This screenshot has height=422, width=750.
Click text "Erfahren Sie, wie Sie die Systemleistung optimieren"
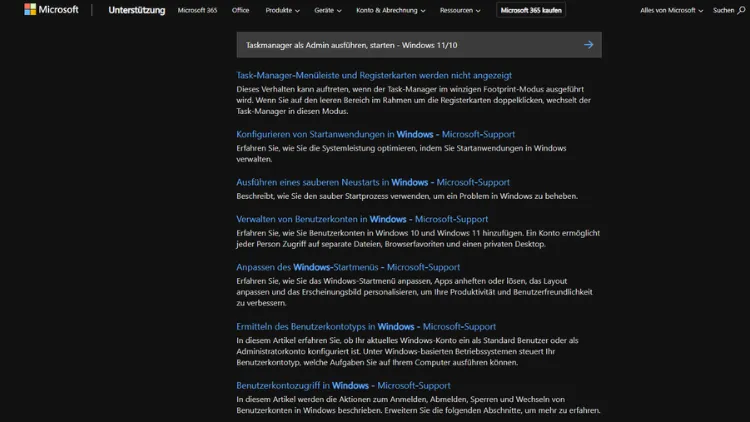pos(326,148)
